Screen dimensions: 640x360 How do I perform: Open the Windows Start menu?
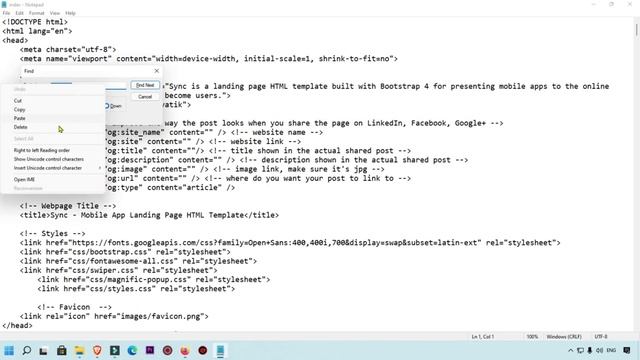9,350
